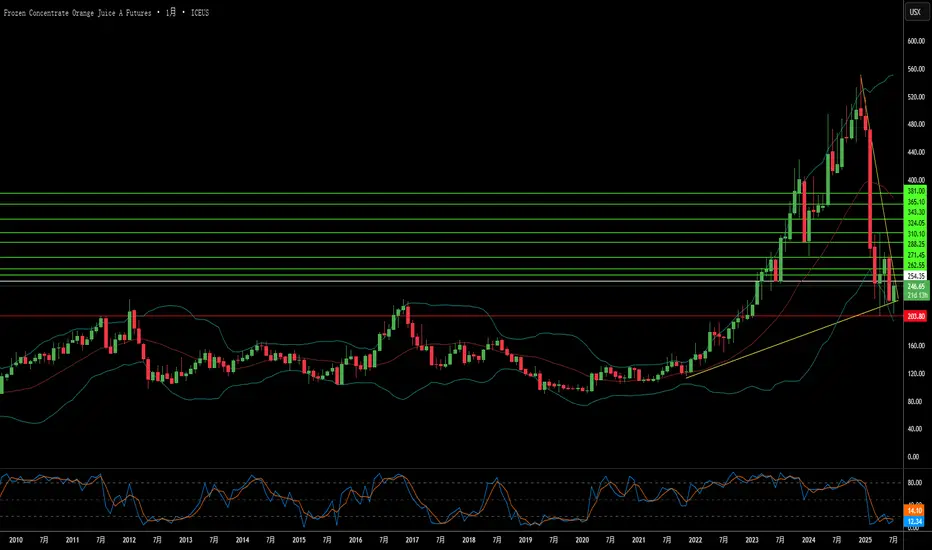932x550 pixels.
Task: Select the 288.25 horizontal line label
Action: click(914, 245)
